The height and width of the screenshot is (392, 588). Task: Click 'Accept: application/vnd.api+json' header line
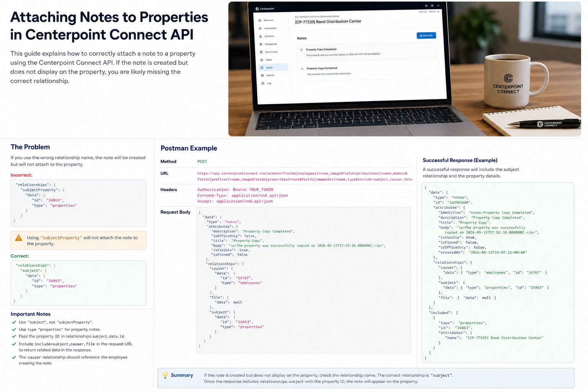[x=235, y=201]
